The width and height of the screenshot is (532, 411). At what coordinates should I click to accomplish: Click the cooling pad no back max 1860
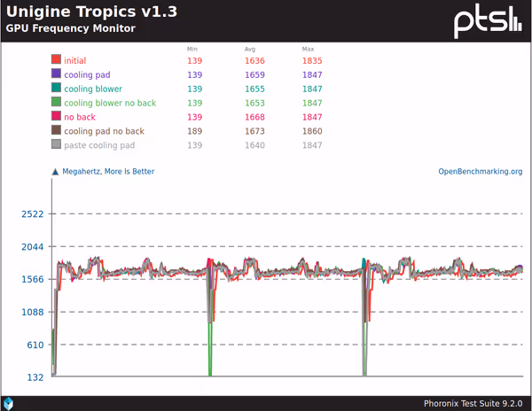pos(312,131)
